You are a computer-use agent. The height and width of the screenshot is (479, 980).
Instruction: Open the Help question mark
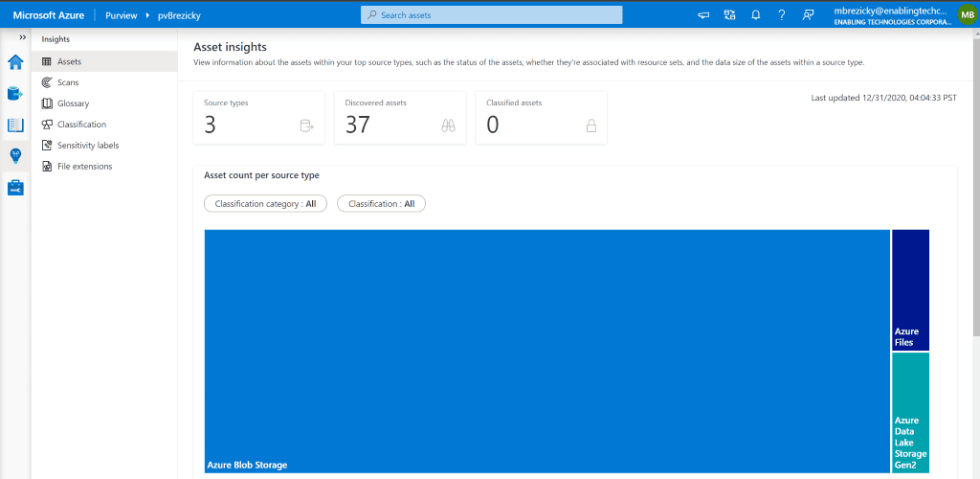pyautogui.click(x=781, y=15)
